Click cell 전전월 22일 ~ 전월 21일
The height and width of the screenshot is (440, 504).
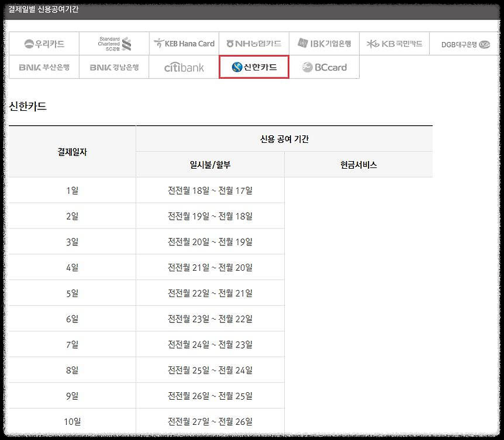coord(210,293)
